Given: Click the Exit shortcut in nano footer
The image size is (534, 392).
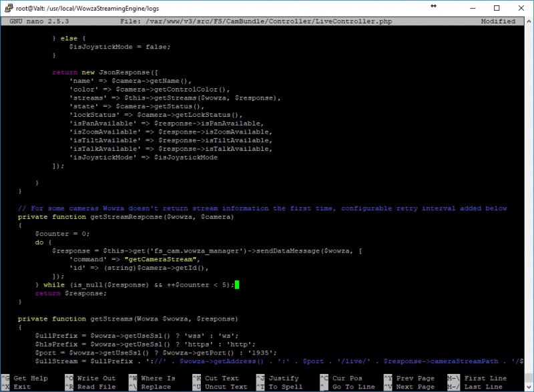Looking at the screenshot, I should coord(22,387).
